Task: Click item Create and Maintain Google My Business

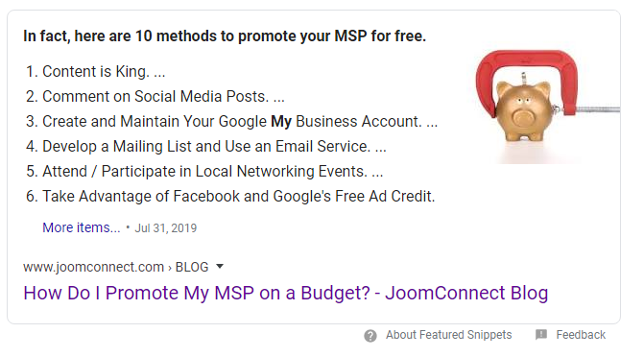Action: [231, 122]
